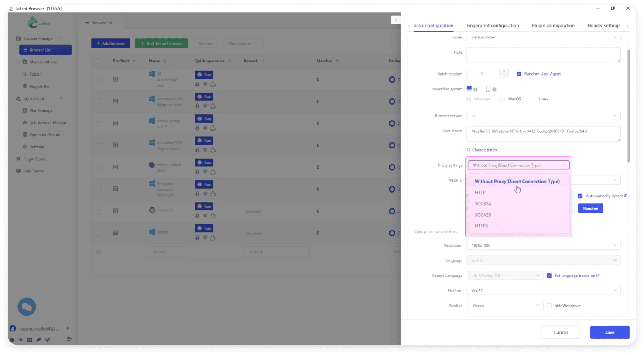
Task: Sort the Member column
Action: (x=337, y=61)
